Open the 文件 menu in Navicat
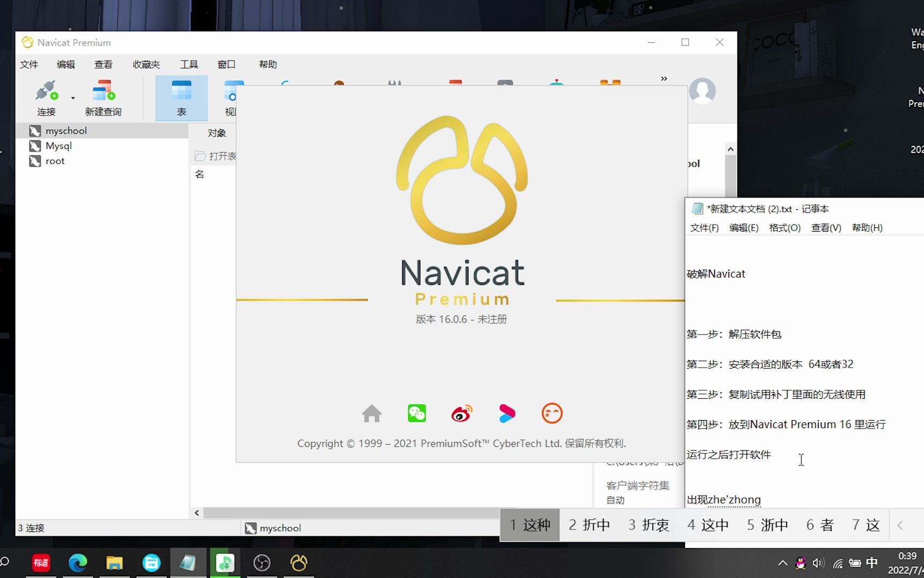The height and width of the screenshot is (578, 924). 29,65
